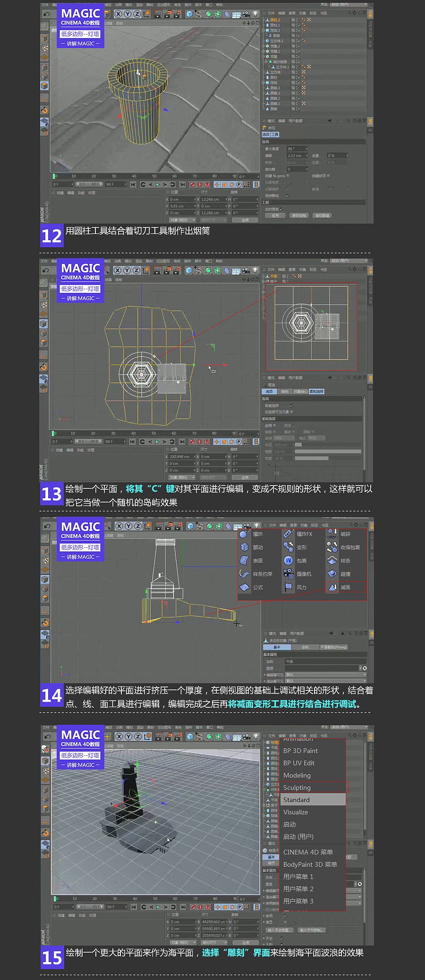
Task: Choose the 包裹 wrap deformer icon in step 14
Action: coord(288,561)
